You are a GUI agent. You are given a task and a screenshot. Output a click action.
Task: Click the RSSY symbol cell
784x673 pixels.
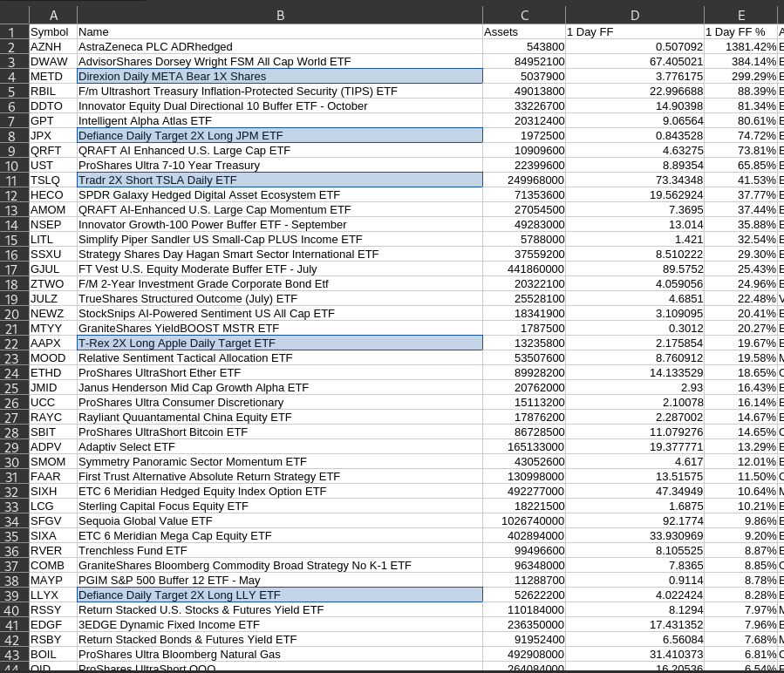point(53,610)
